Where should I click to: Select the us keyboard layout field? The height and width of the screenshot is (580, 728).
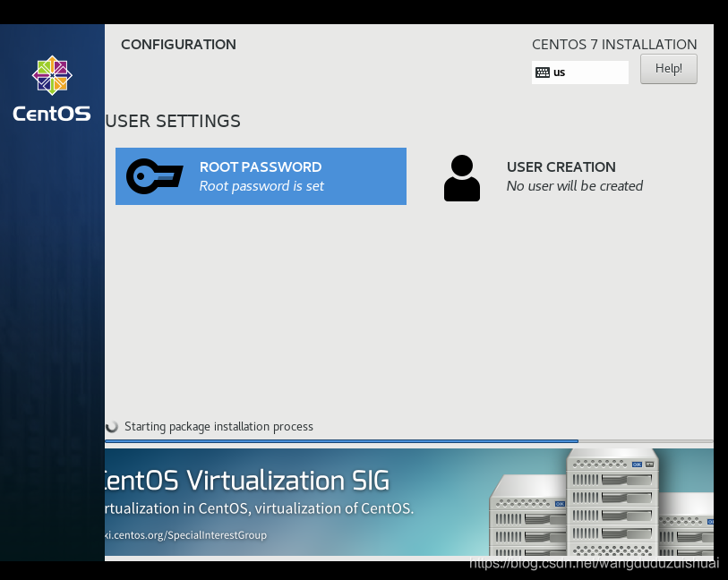click(x=580, y=72)
